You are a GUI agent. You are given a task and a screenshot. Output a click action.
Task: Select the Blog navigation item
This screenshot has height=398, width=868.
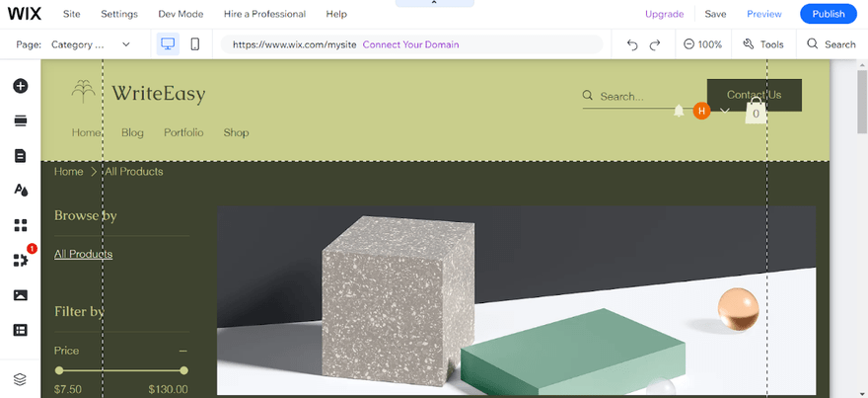[x=132, y=132]
